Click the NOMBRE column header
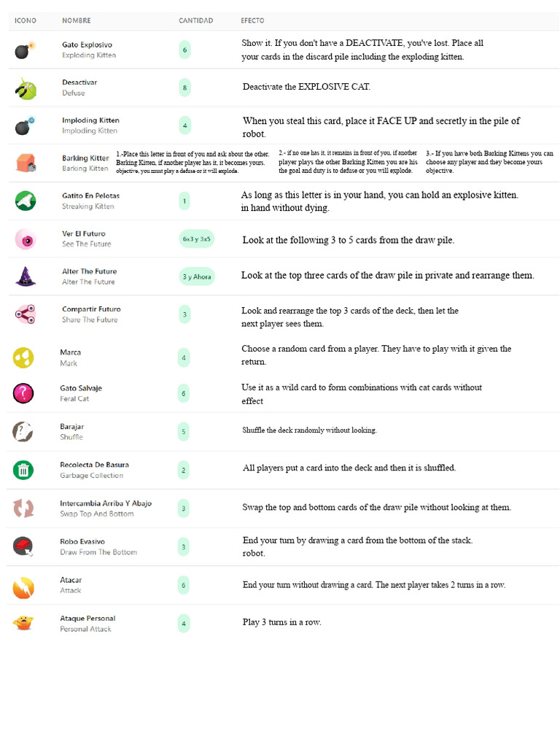560x747 pixels. (x=77, y=20)
